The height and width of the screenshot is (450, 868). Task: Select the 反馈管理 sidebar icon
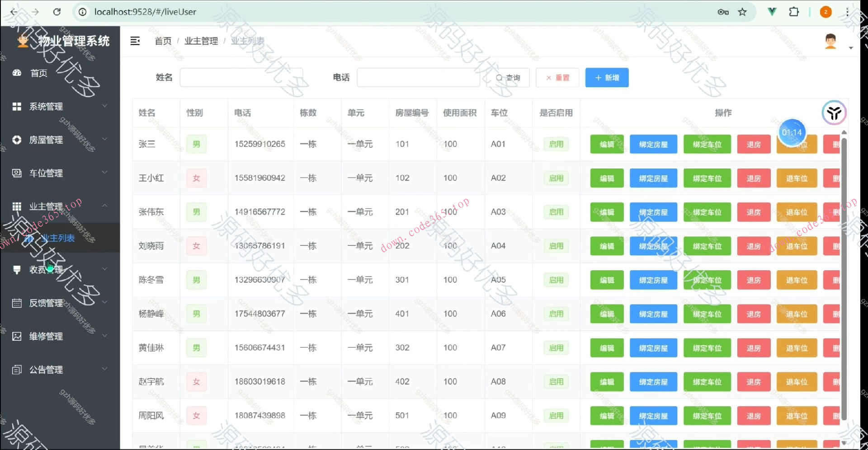pos(17,303)
